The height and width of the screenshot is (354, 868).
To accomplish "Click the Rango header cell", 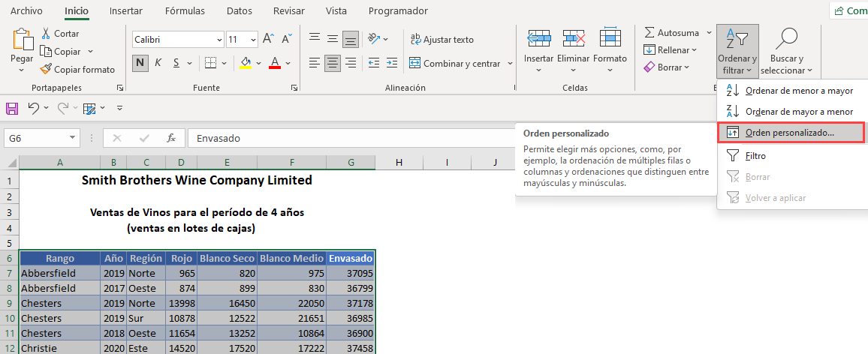I will pyautogui.click(x=60, y=258).
